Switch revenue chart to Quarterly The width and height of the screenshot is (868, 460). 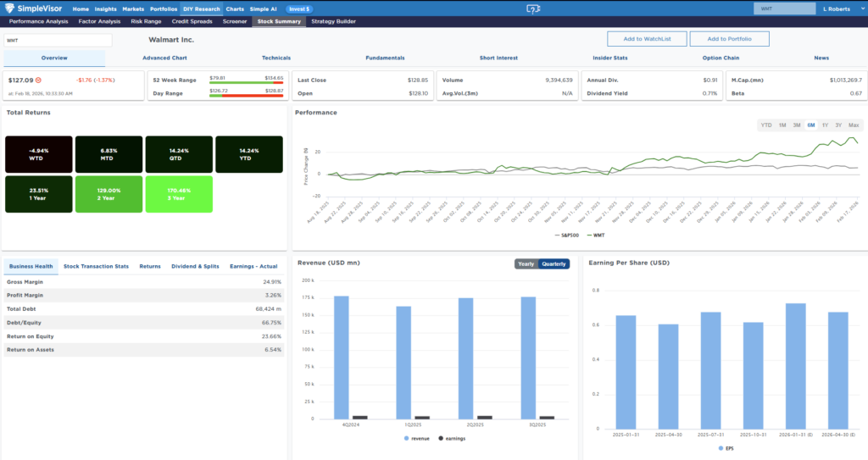point(554,263)
